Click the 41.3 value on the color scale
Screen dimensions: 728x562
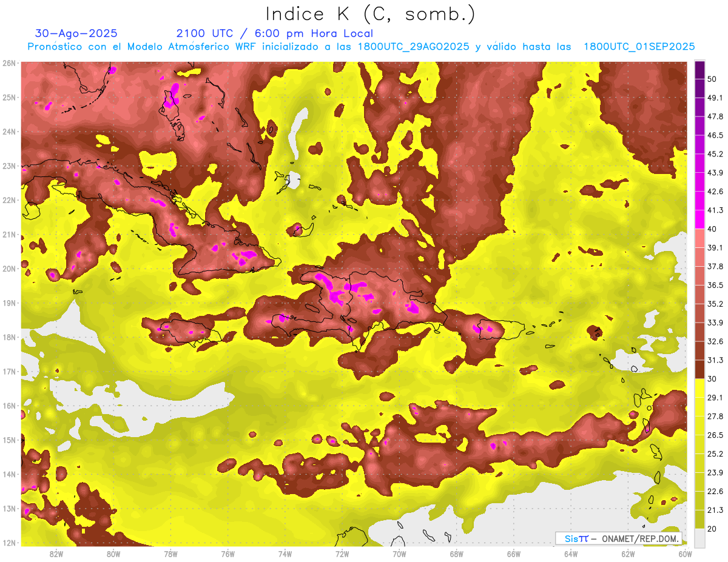tap(715, 210)
